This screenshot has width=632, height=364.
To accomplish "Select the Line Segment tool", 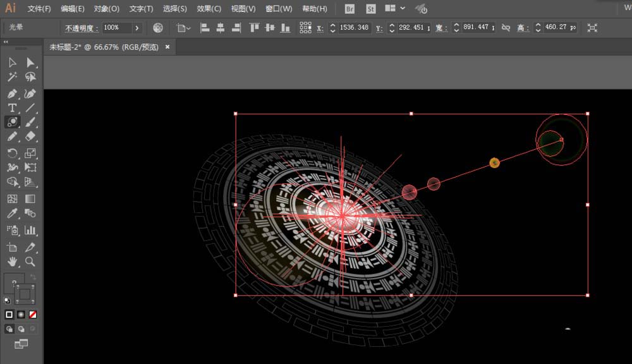I will pos(30,107).
